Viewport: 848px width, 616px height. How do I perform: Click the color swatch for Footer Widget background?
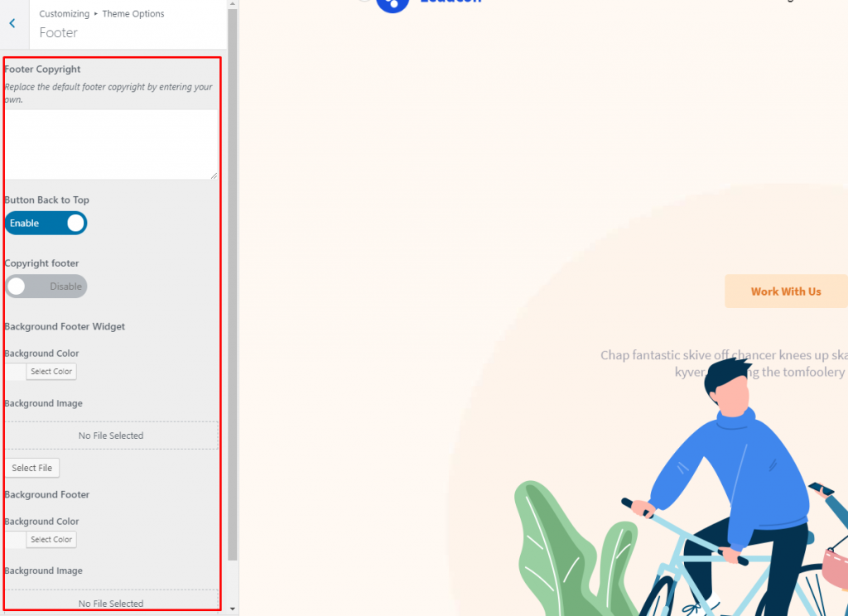coord(15,372)
